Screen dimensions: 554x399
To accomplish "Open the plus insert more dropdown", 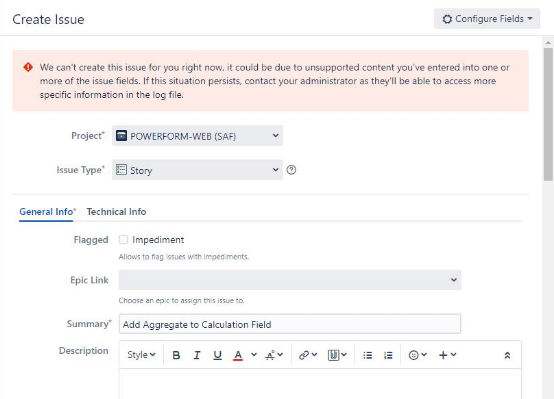I will 447,355.
